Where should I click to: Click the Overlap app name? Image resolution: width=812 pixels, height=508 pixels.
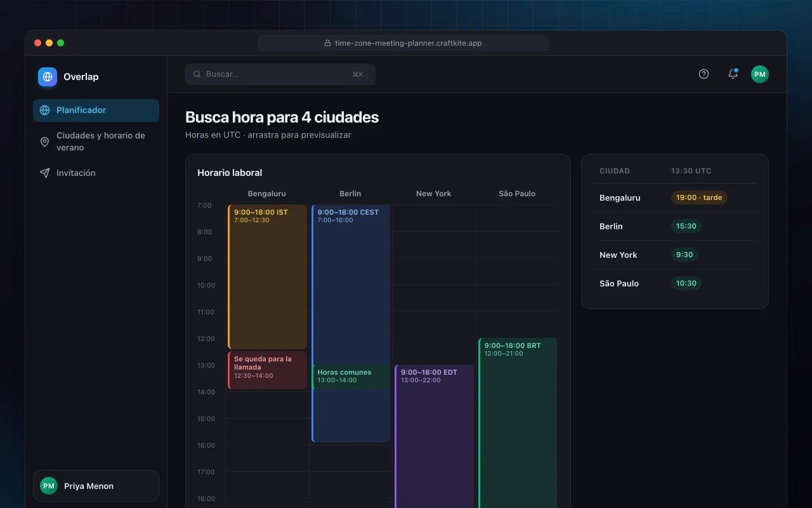[x=81, y=77]
